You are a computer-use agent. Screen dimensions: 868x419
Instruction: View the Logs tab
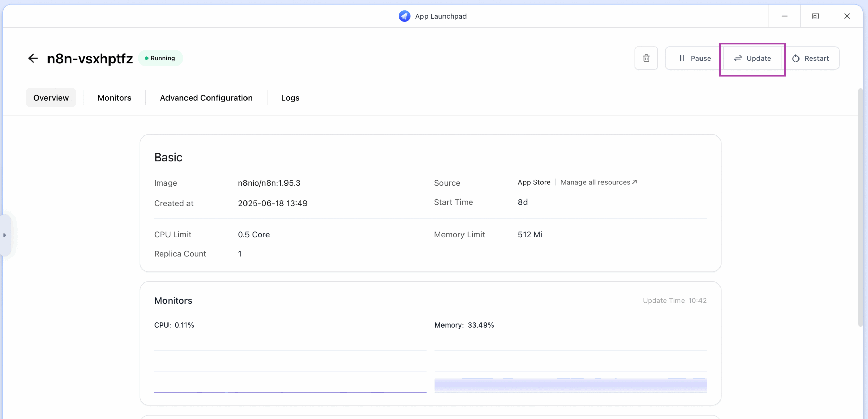(x=290, y=98)
